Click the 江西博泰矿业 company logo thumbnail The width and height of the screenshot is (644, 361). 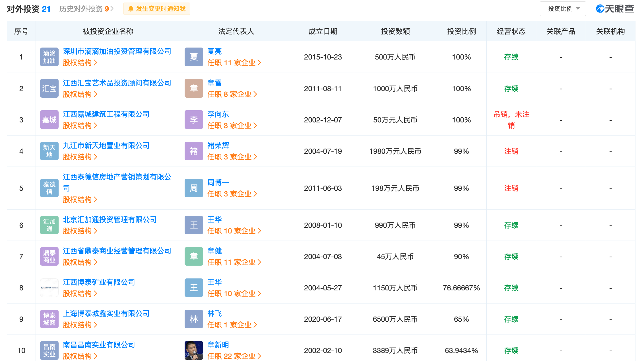[x=49, y=288]
